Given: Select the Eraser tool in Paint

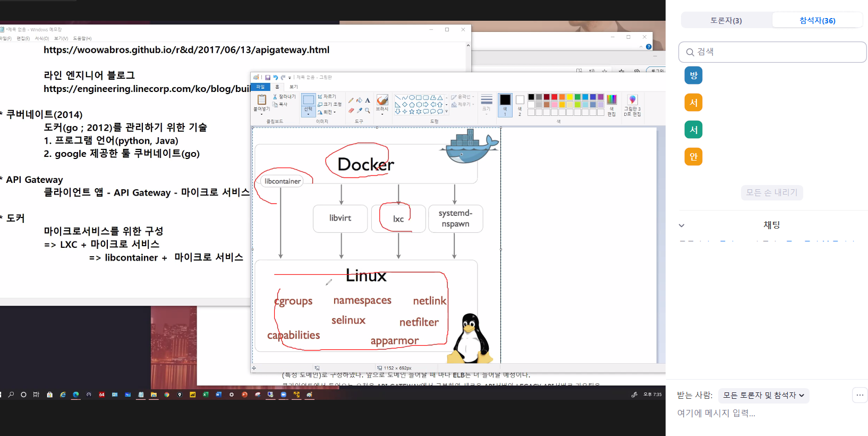Looking at the screenshot, I should 351,111.
